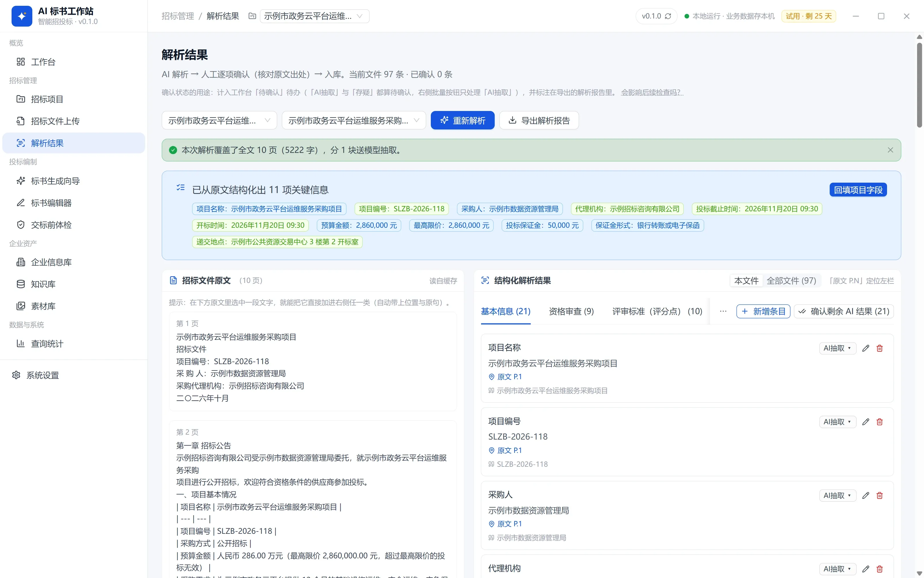
Task: Switch to 资格审查 (9) tab
Action: point(571,312)
